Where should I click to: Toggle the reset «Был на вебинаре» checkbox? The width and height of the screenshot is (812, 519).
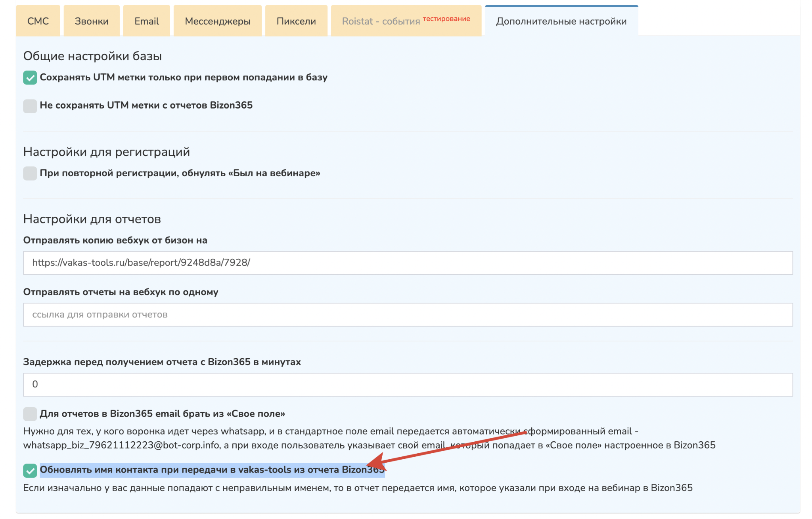[x=30, y=174]
